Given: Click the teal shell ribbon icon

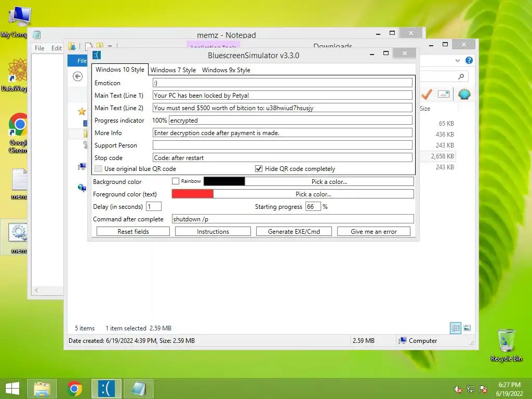Looking at the screenshot, I should 464,94.
